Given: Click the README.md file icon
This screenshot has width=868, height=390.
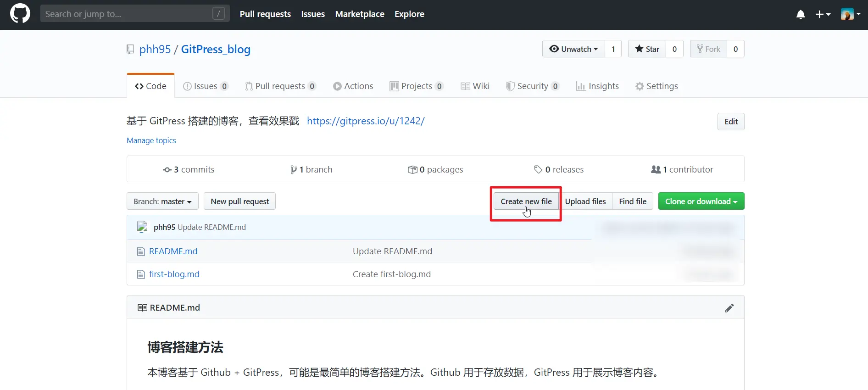Looking at the screenshot, I should click(x=141, y=251).
